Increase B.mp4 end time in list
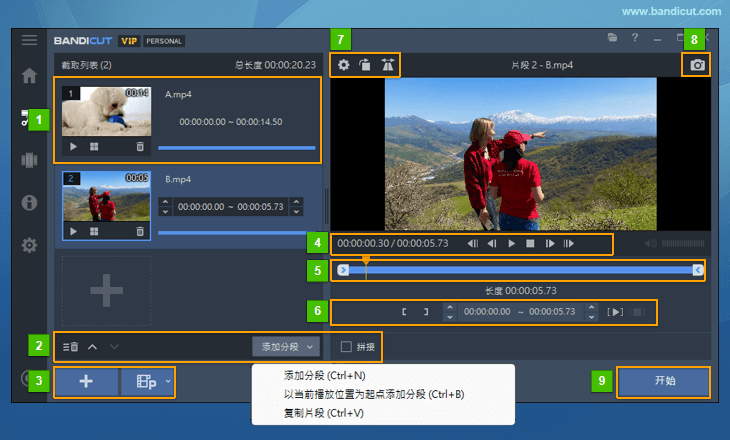Viewport: 730px width, 440px height. click(296, 202)
